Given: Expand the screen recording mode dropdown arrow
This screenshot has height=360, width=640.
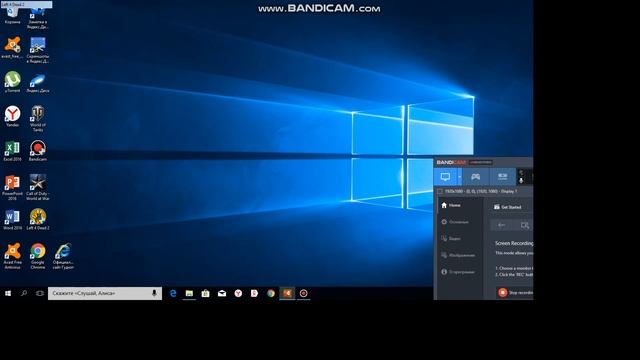Looking at the screenshot, I should tap(460, 177).
